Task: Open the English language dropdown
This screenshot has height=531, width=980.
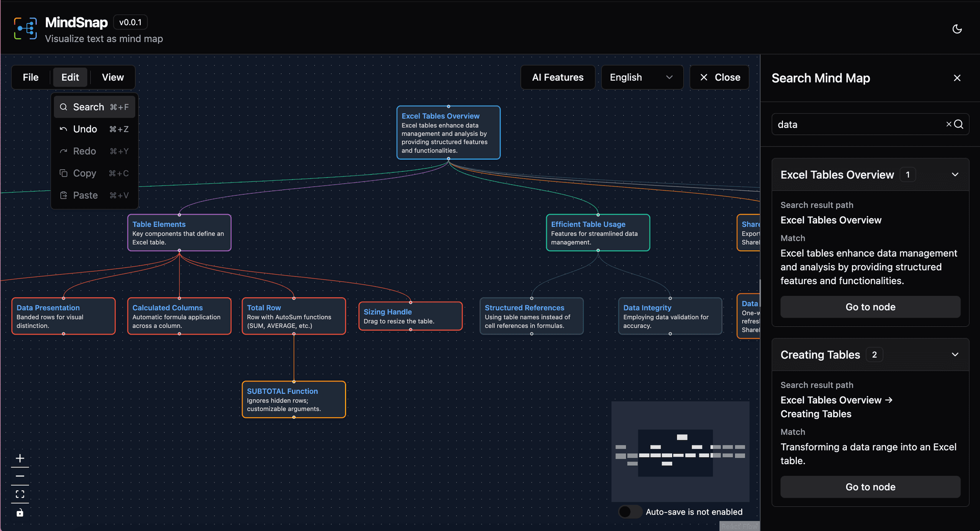Action: point(642,78)
